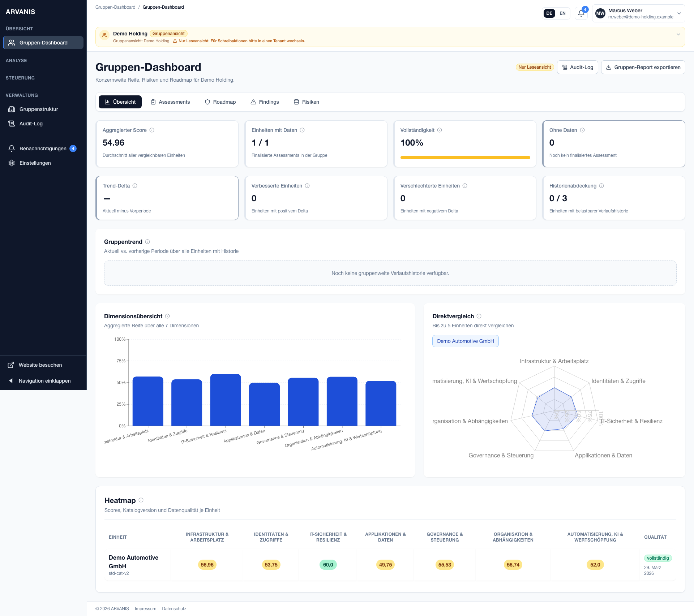The image size is (694, 616).
Task: Select the DE language option
Action: pyautogui.click(x=549, y=13)
